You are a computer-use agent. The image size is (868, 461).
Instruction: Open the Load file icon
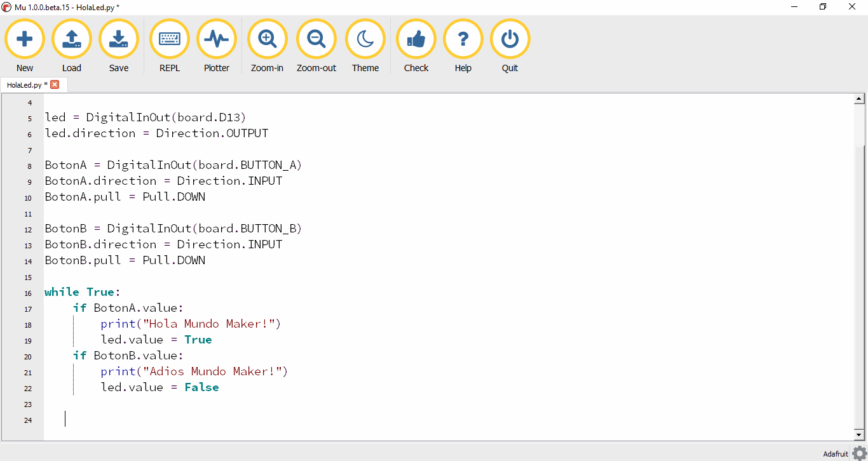tap(72, 39)
